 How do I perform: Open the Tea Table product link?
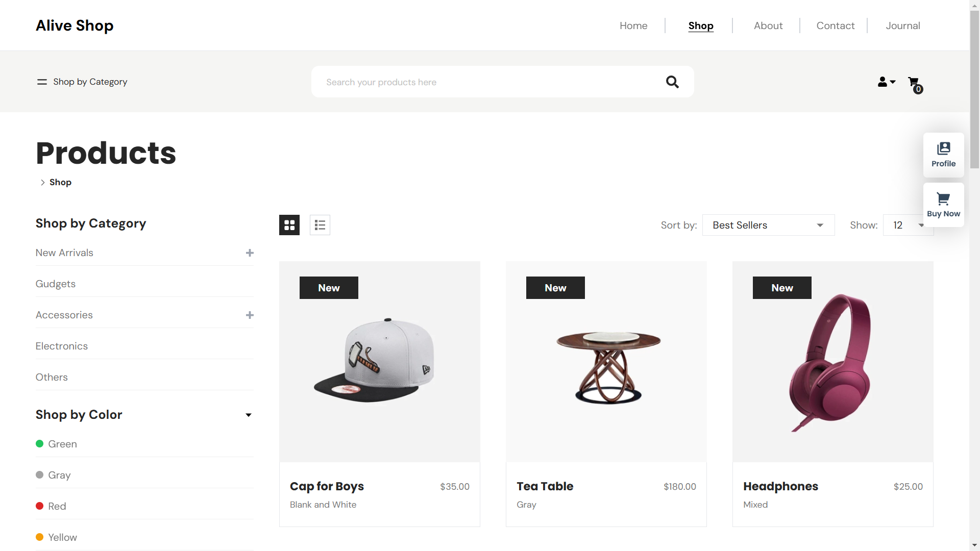[545, 486]
